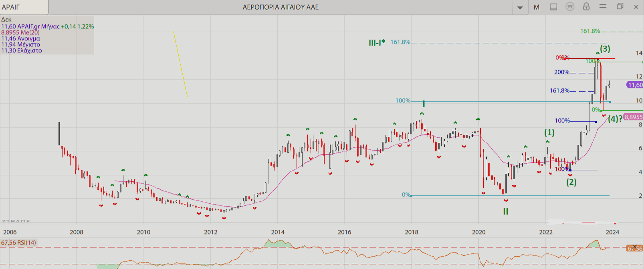
Task: Click the 11,30 Ελάχιστο low value
Action: coord(22,50)
